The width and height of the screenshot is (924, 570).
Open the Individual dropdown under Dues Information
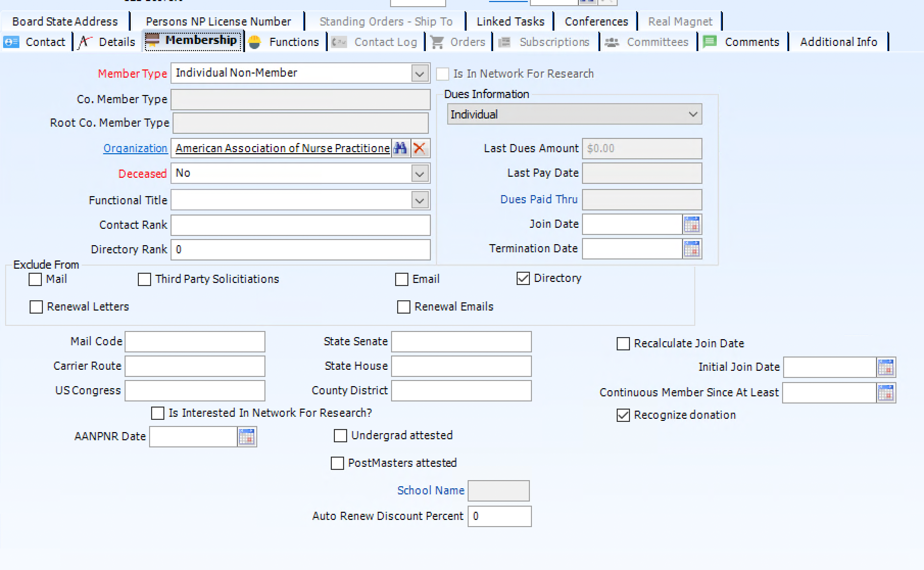[693, 114]
